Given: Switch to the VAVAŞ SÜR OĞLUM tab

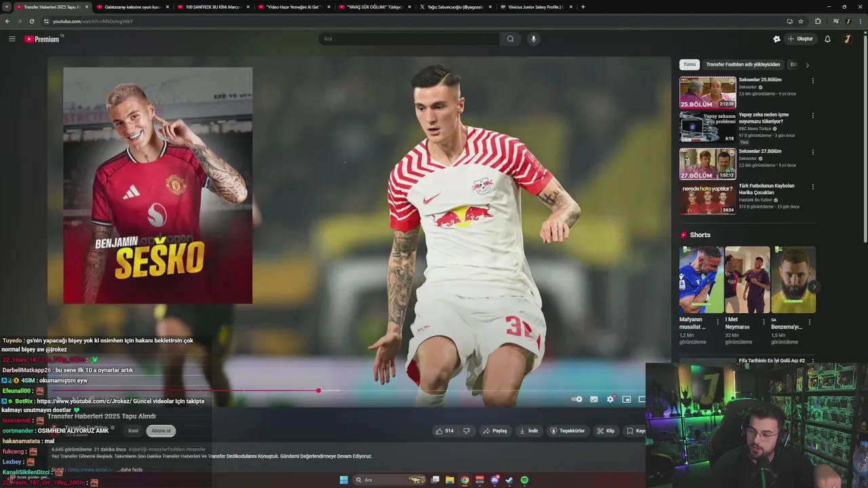Looking at the screenshot, I should pos(374,7).
